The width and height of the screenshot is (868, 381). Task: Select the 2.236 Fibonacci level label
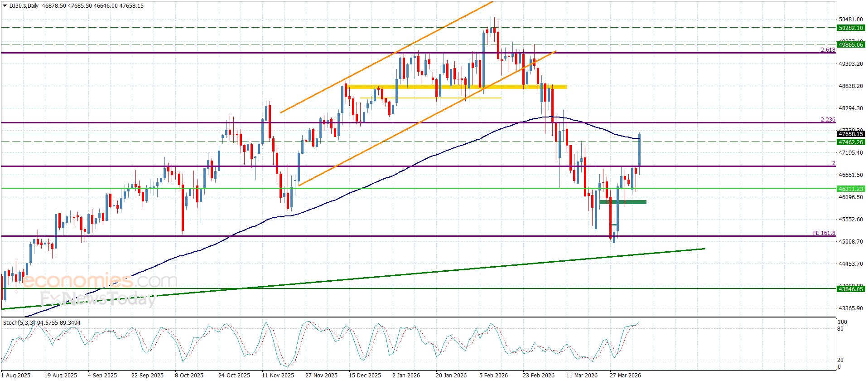[827, 120]
